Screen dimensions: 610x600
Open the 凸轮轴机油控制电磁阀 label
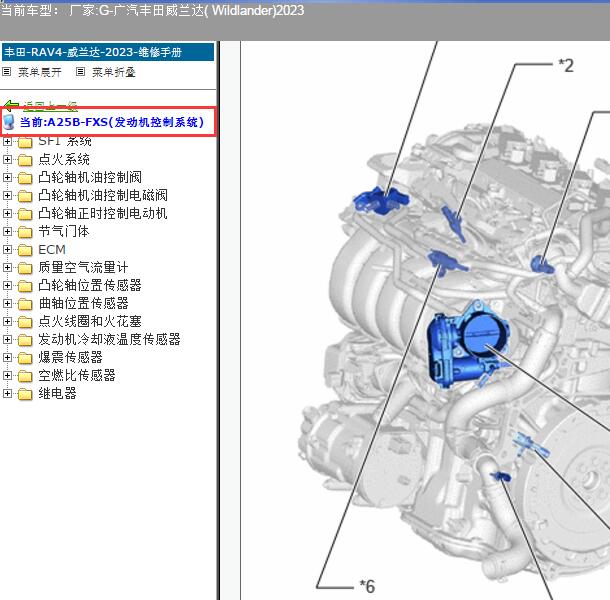click(x=103, y=195)
